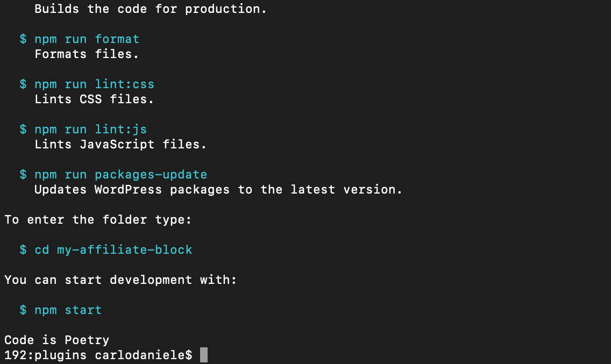This screenshot has height=364, width=611.
Task: Click the "Lints JavaScript files." description
Action: tap(120, 145)
